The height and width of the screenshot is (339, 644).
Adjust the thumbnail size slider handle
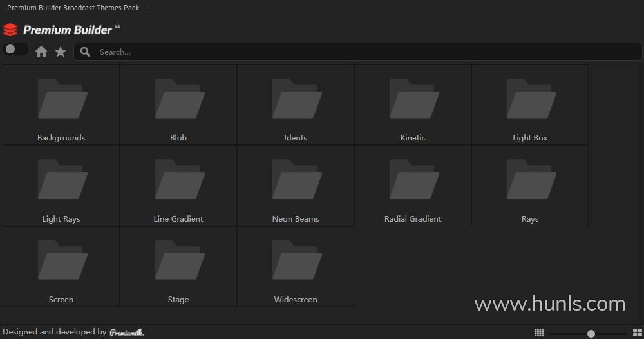591,334
